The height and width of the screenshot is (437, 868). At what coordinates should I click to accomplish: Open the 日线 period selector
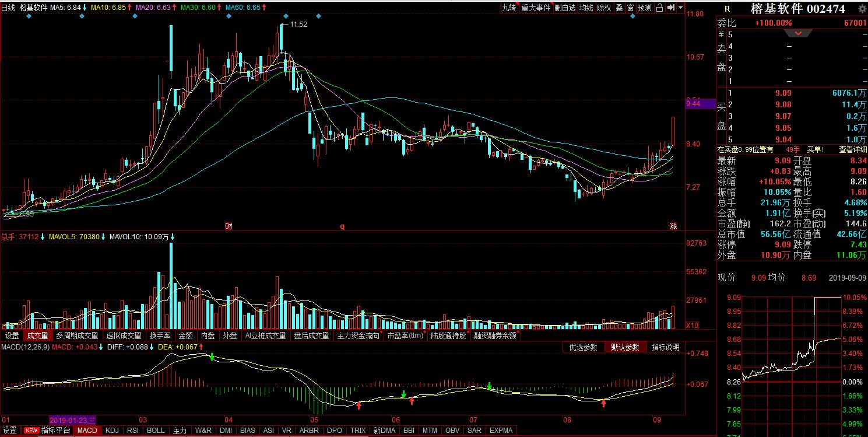[x=8, y=8]
